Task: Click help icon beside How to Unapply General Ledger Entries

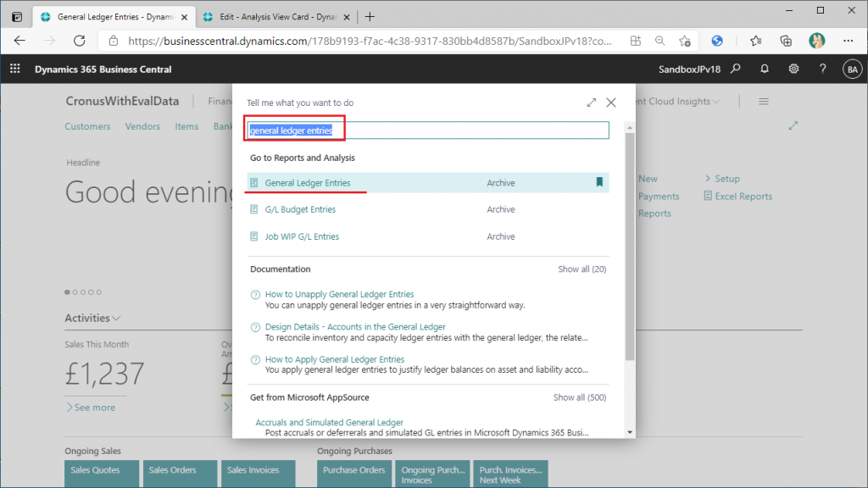Action: tap(255, 295)
